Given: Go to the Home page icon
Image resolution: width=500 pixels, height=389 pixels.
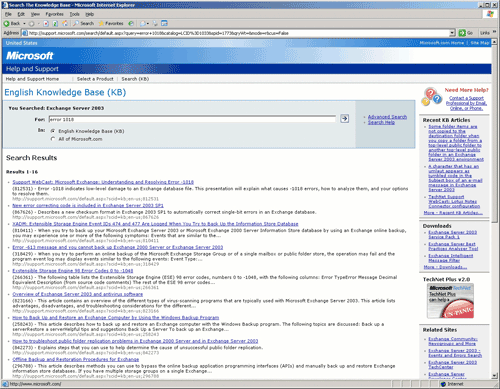Looking at the screenshot, I should 65,24.
